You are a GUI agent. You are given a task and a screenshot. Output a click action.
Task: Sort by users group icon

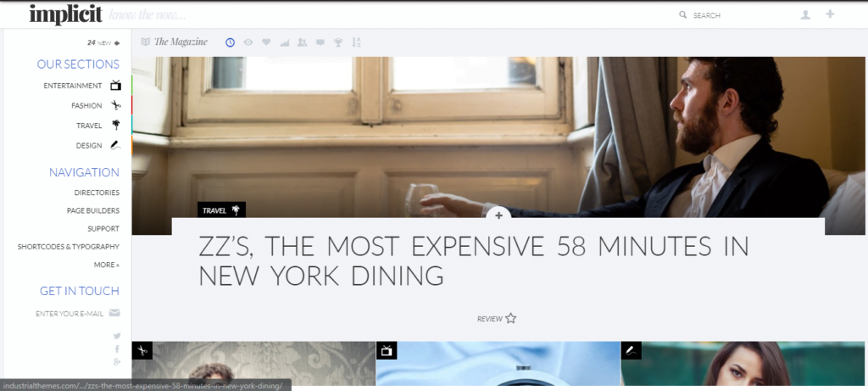[x=302, y=42]
